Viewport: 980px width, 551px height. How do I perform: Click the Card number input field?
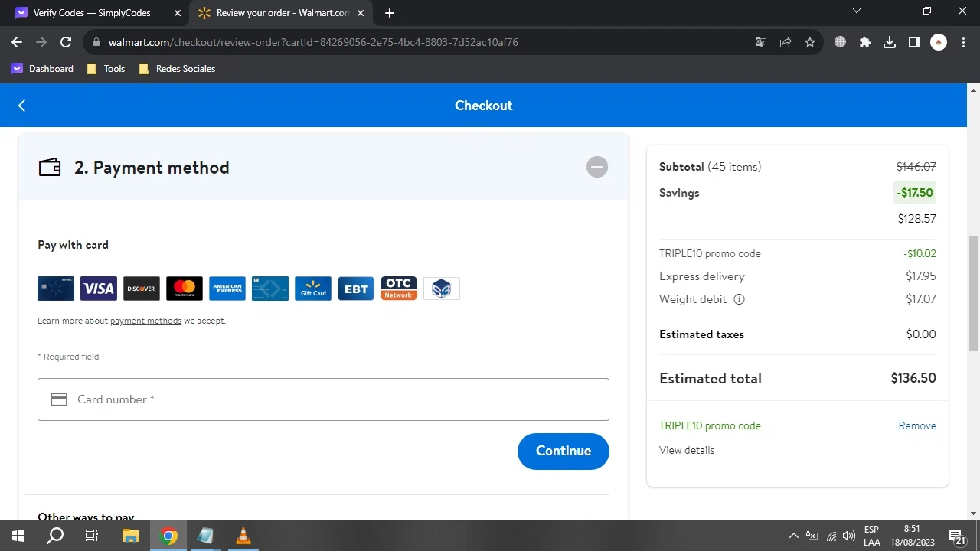coord(323,399)
